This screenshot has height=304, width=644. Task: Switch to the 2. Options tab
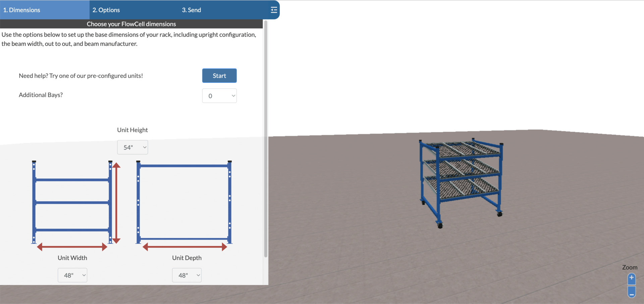pyautogui.click(x=106, y=10)
